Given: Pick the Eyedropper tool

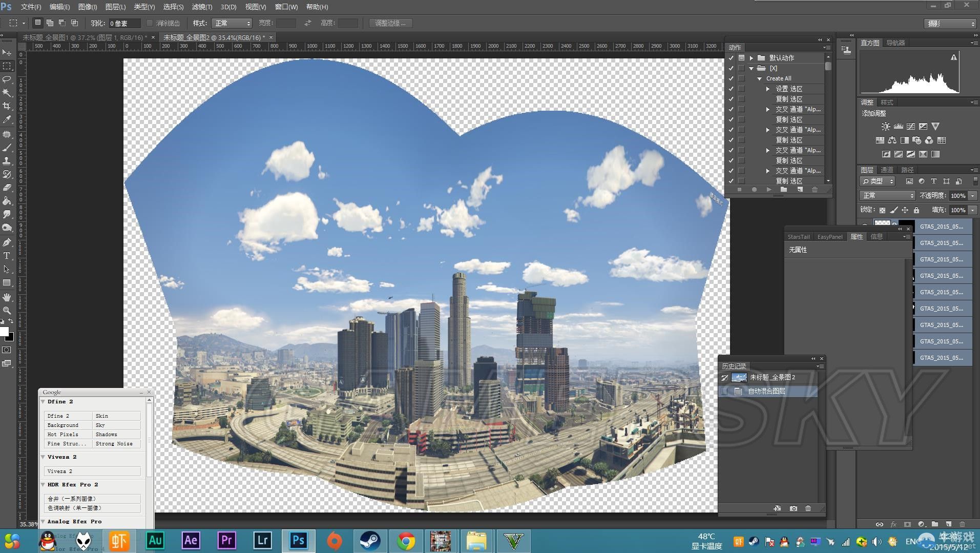Looking at the screenshot, I should [x=7, y=119].
